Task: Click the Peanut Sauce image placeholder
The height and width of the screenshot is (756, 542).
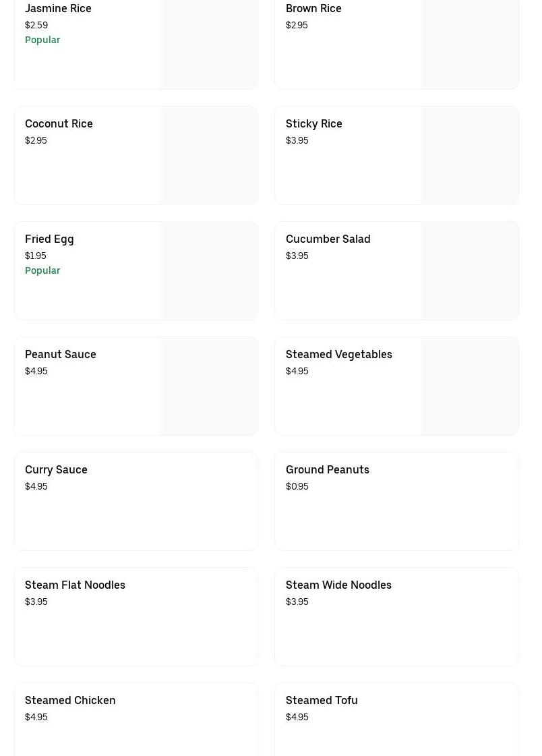Action: point(208,386)
